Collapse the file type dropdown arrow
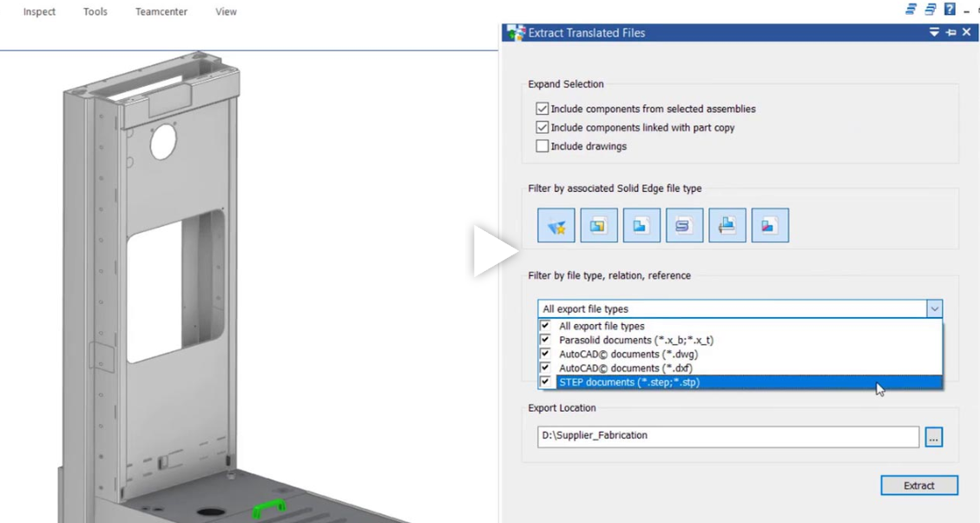The height and width of the screenshot is (523, 980). 934,308
